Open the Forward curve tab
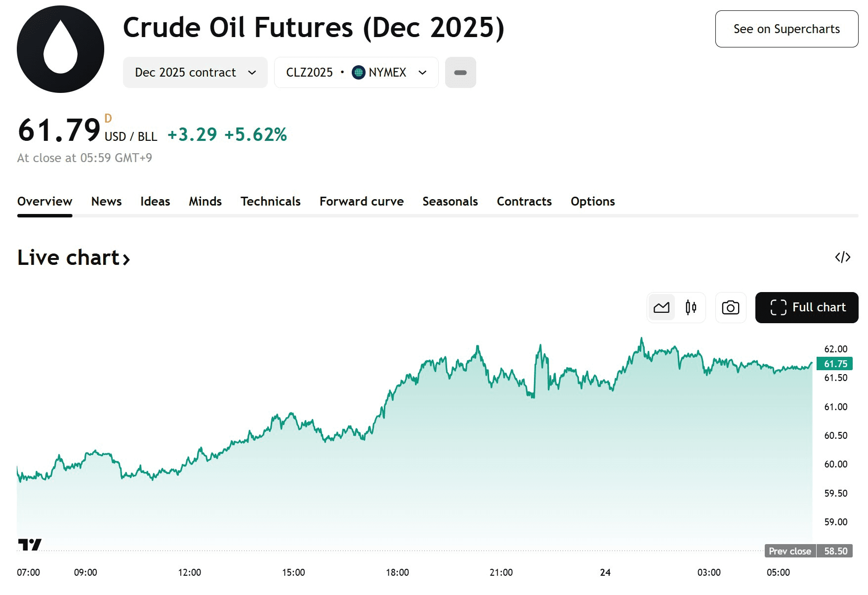The height and width of the screenshot is (595, 868). [361, 201]
